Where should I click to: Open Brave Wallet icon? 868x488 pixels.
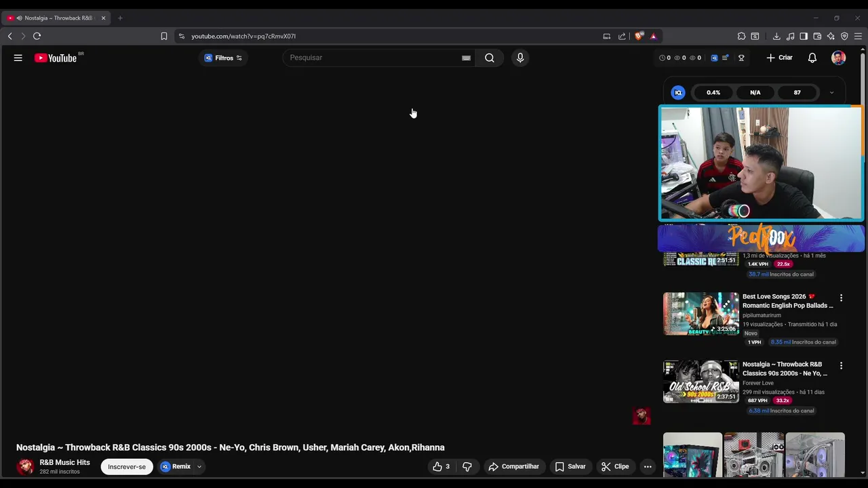(817, 36)
